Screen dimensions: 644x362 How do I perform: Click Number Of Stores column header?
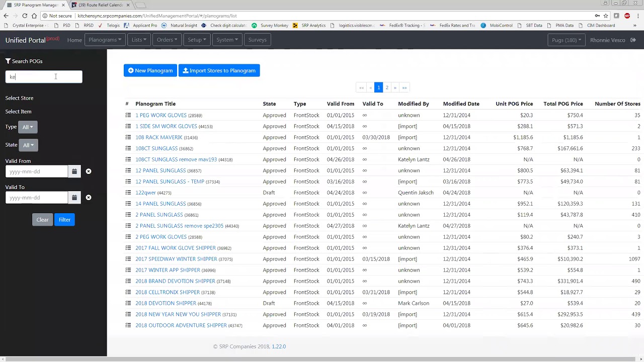pos(617,104)
